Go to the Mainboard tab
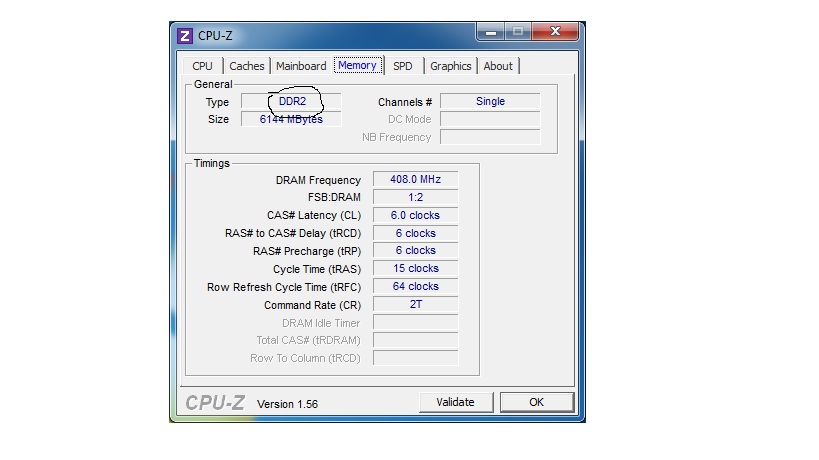This screenshot has height=460, width=819. [x=301, y=66]
